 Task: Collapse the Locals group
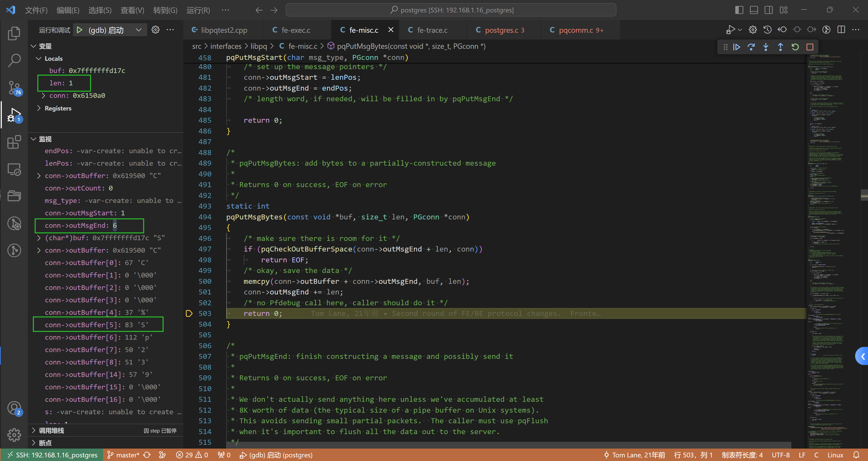[39, 59]
